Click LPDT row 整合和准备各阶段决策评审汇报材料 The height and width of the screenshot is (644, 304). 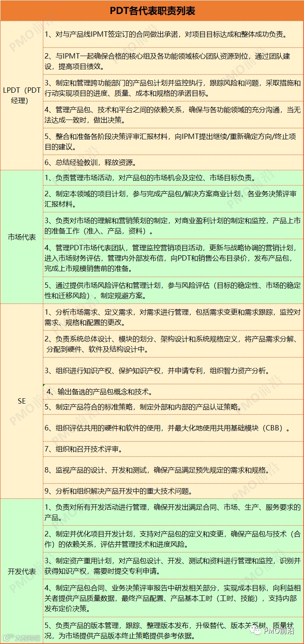pyautogui.click(x=173, y=141)
